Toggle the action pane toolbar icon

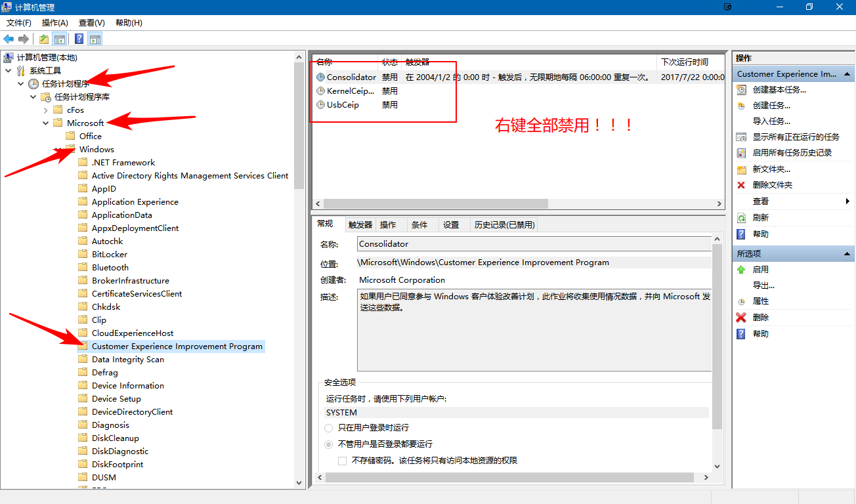point(94,38)
